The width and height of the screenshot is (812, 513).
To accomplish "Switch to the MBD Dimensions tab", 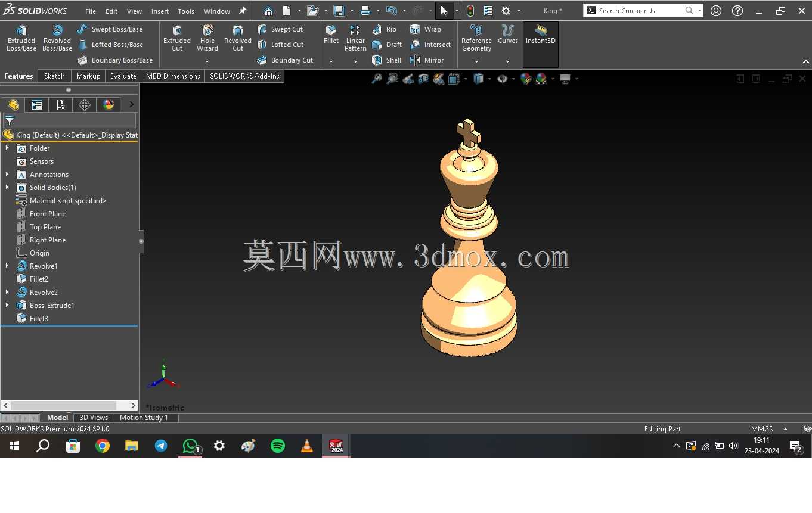I will point(173,76).
